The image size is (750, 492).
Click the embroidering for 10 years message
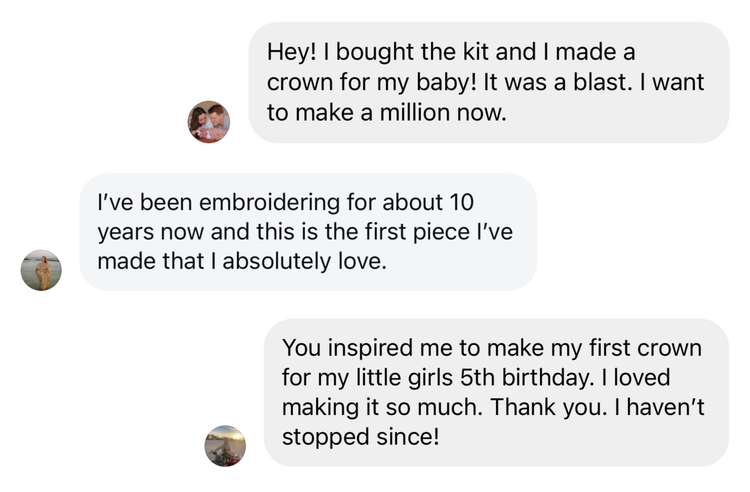(308, 232)
